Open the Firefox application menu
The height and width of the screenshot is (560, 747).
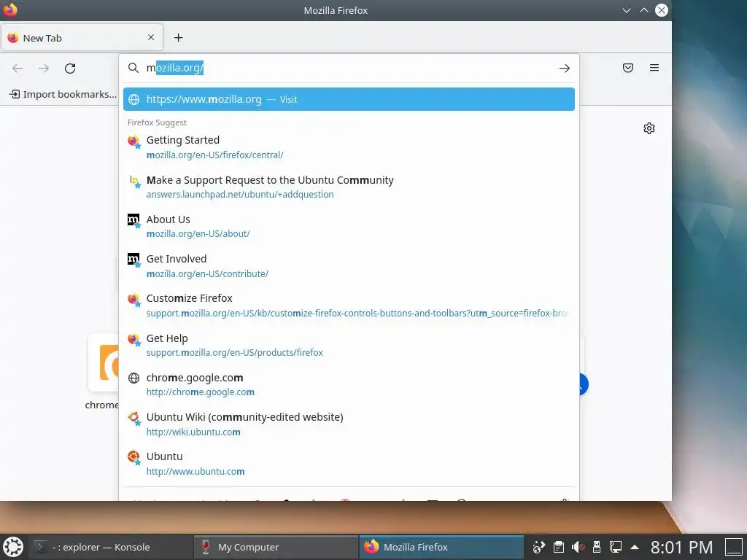(654, 68)
